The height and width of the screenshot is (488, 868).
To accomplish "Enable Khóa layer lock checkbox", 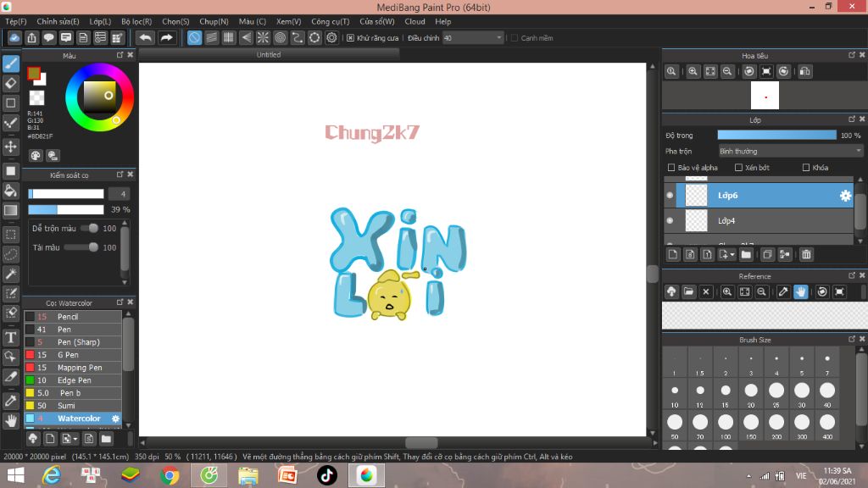I will tap(806, 168).
